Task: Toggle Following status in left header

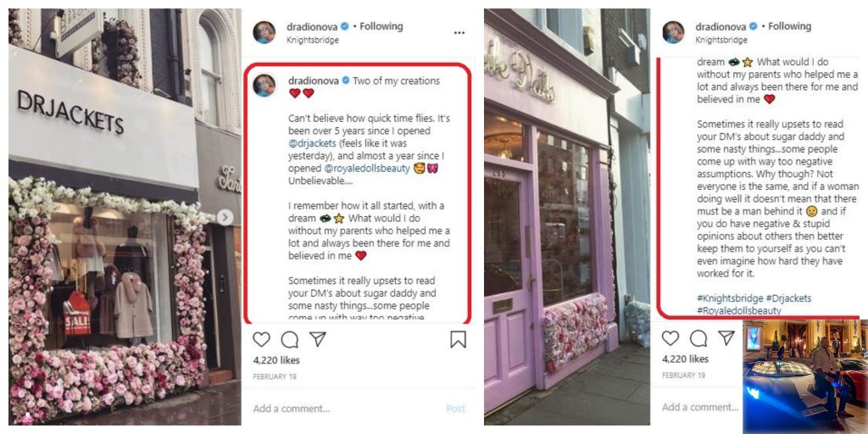Action: pyautogui.click(x=381, y=26)
